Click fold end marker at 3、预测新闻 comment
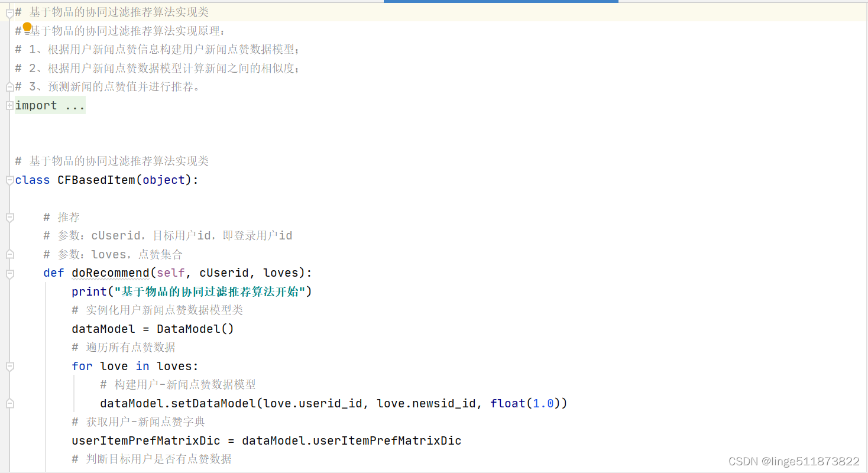The height and width of the screenshot is (473, 868). point(9,87)
